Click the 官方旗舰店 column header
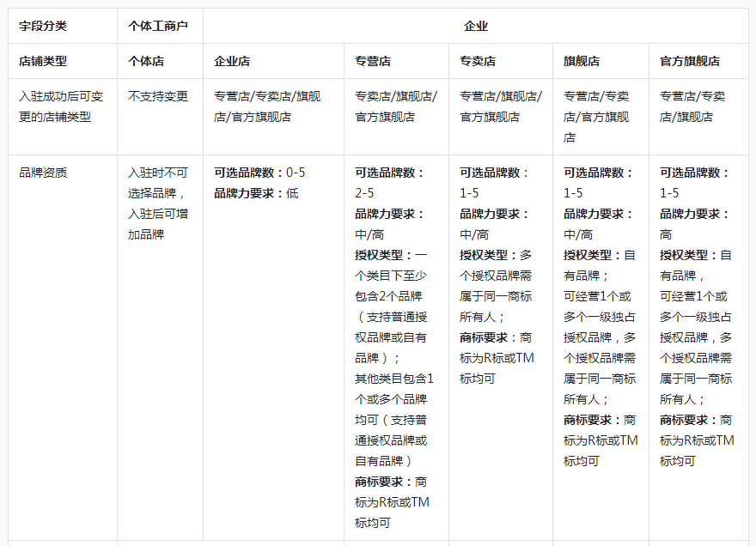 pyautogui.click(x=687, y=60)
